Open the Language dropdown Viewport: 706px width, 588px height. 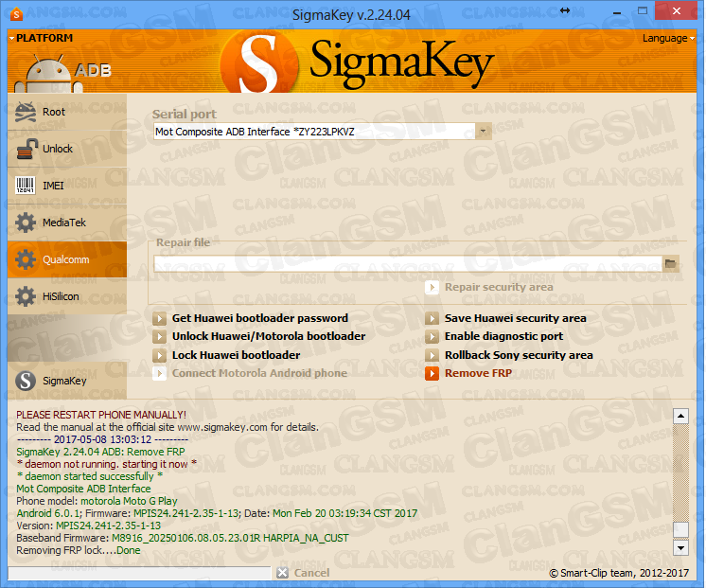pos(668,38)
